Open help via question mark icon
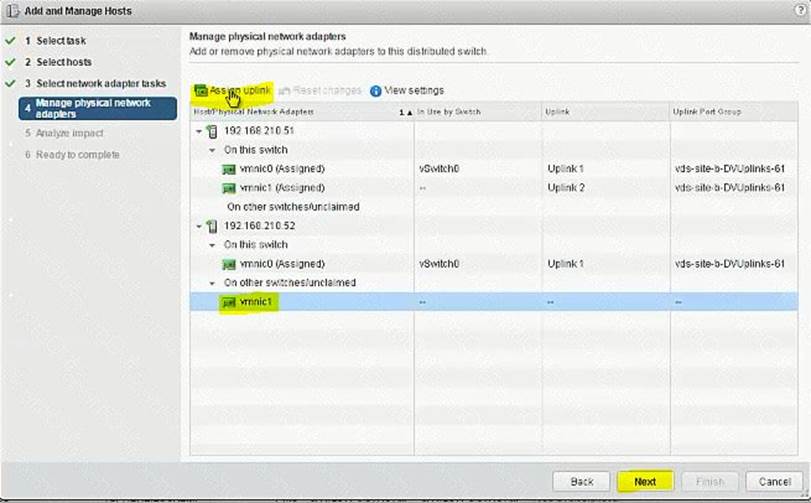 click(x=797, y=10)
